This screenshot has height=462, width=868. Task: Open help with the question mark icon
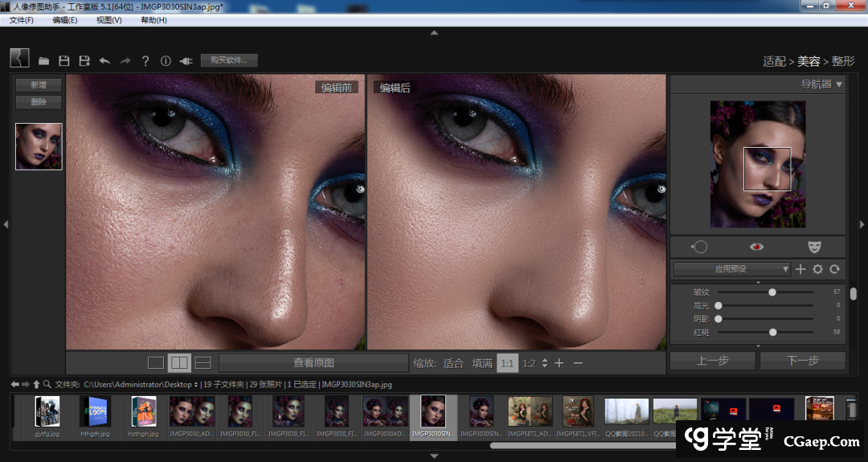[x=145, y=61]
